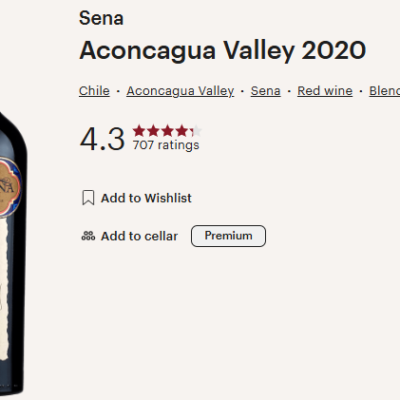
Task: Click the fourth red rating star
Action: point(182,131)
